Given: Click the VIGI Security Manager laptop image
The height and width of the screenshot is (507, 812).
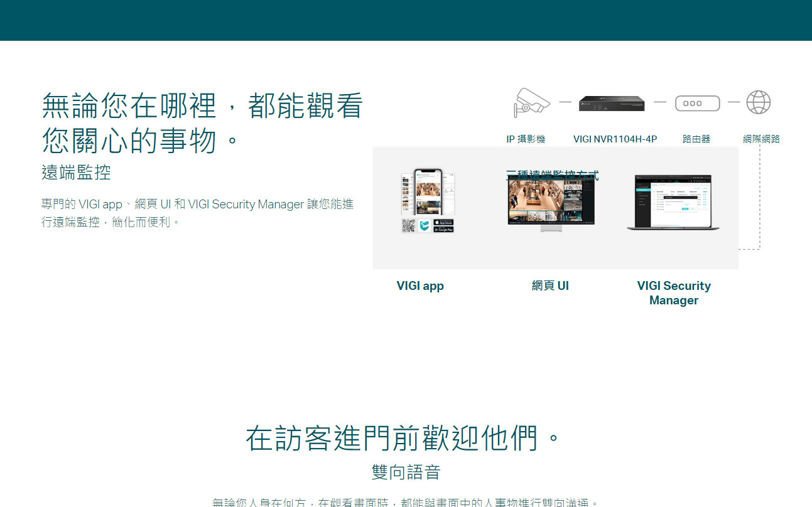Looking at the screenshot, I should tap(673, 202).
